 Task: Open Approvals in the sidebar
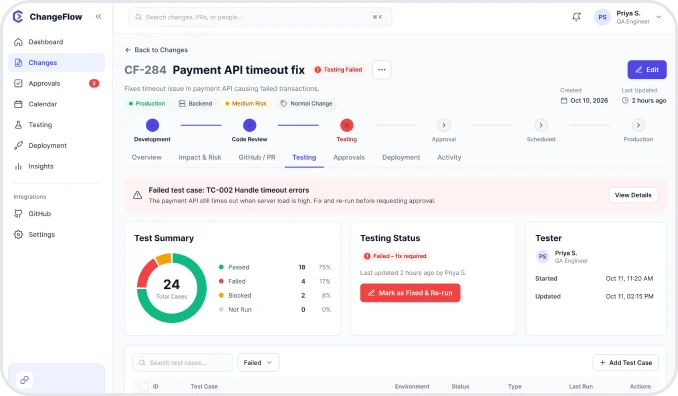(x=56, y=83)
